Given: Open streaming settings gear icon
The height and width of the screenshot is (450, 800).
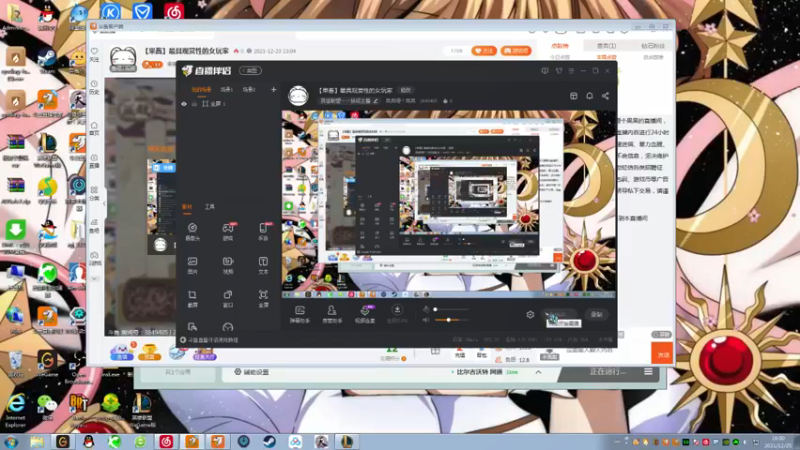Looking at the screenshot, I should point(530,315).
